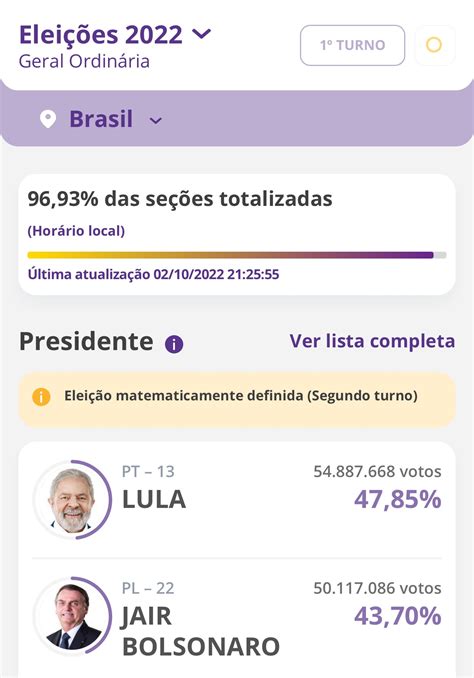The image size is (474, 678).
Task: Open the Brasil location selector
Action: coord(101,119)
